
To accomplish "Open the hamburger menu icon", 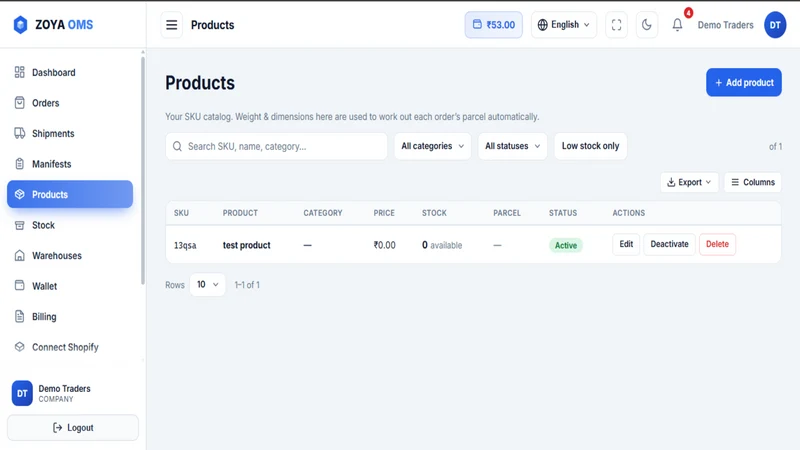I will [171, 24].
